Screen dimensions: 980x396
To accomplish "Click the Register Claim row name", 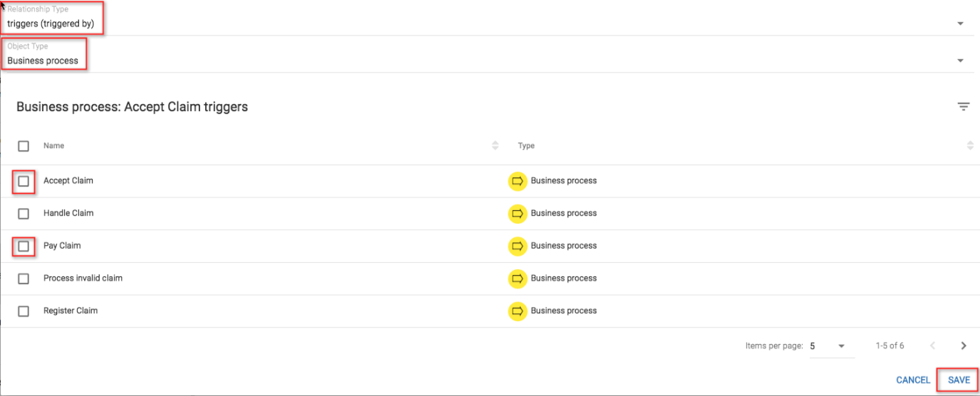I will 71,311.
